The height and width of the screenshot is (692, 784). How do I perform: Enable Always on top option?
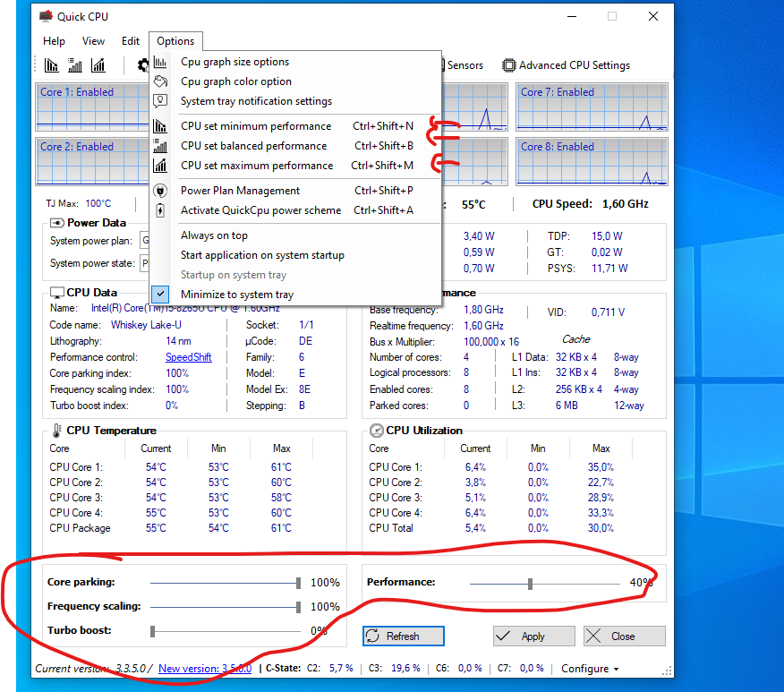click(214, 235)
